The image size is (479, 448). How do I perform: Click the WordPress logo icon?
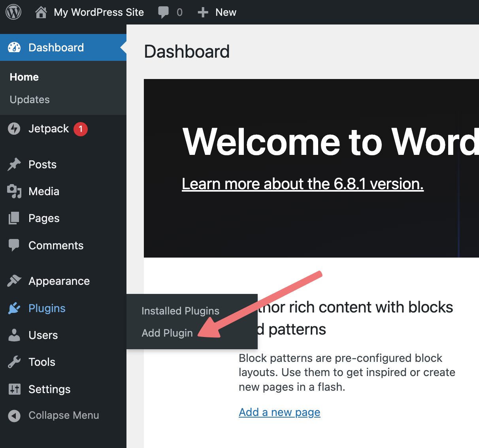click(13, 12)
